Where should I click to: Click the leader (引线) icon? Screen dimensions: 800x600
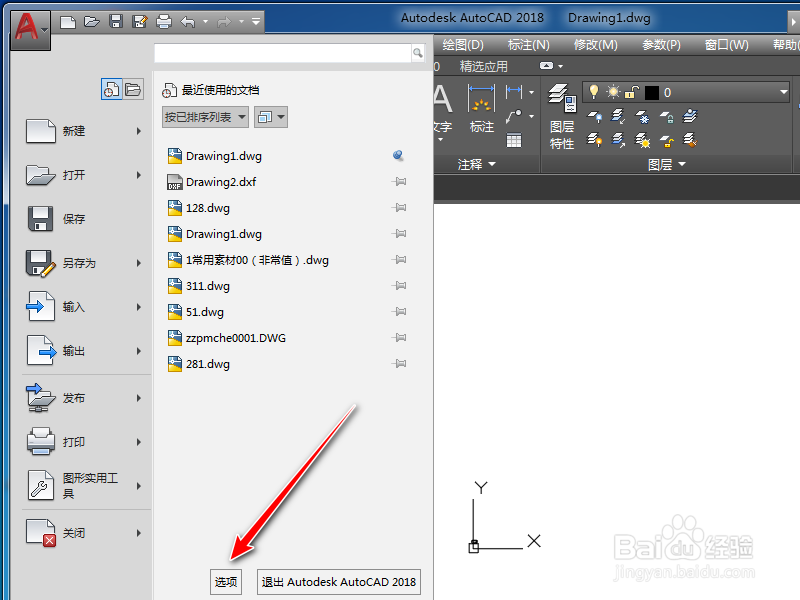click(514, 116)
